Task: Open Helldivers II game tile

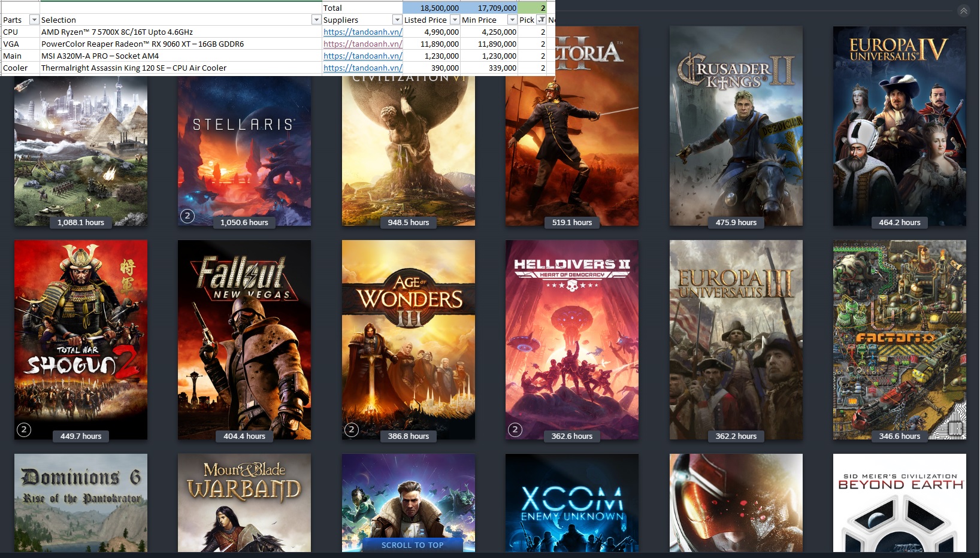Action: [x=572, y=339]
